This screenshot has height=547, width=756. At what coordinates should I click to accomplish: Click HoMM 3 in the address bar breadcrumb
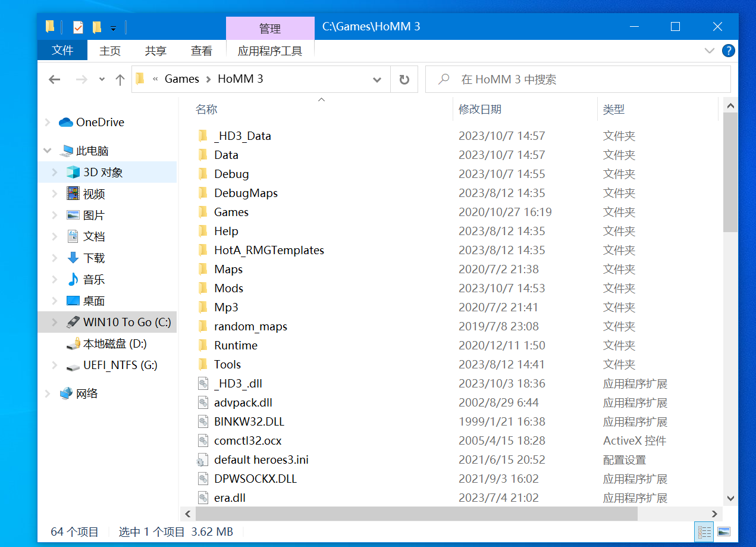[240, 79]
